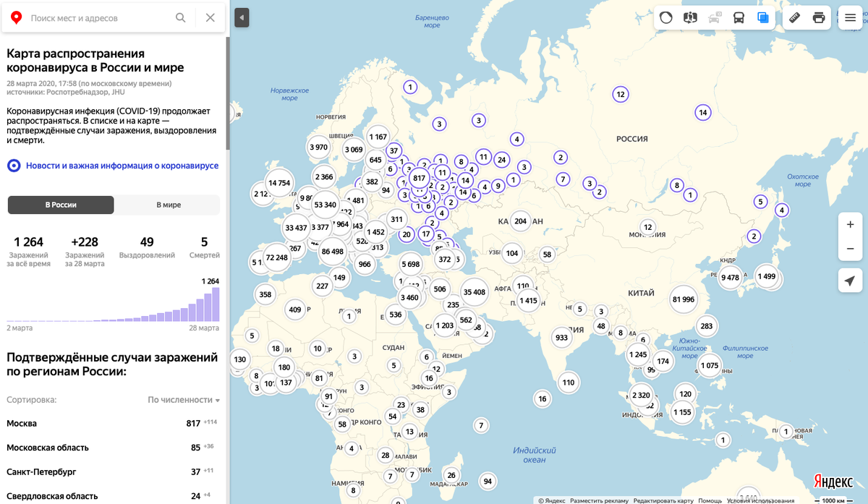Click the 1 499 Japan marker
Image resolution: width=868 pixels, height=504 pixels.
[x=766, y=276]
